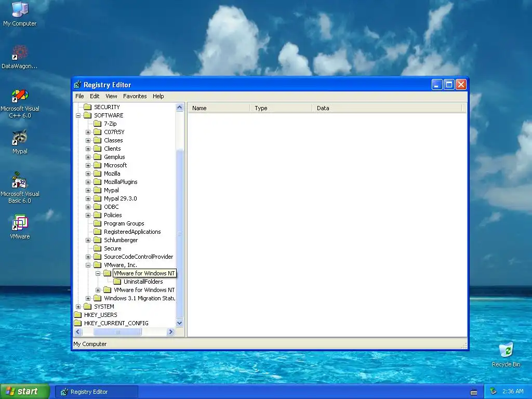Launch Mypal browser desktop icon
532x399 pixels.
[20, 142]
